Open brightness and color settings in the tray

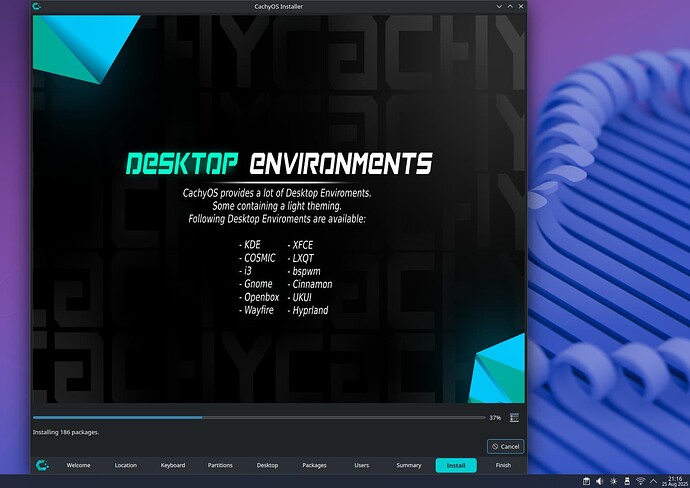pyautogui.click(x=613, y=481)
